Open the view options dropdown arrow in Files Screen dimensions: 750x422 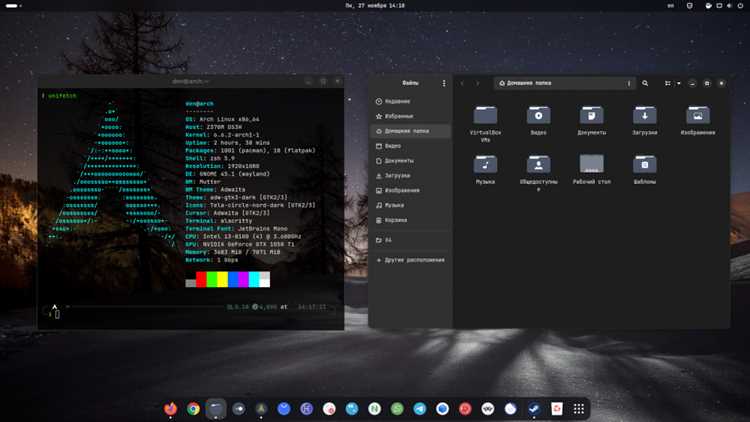(x=678, y=83)
